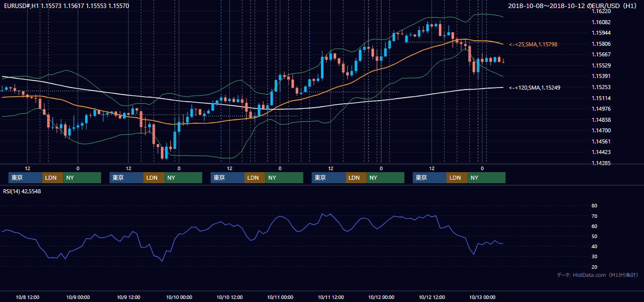Click price axis label 1.15253
This screenshot has width=644, height=302.
click(601, 88)
